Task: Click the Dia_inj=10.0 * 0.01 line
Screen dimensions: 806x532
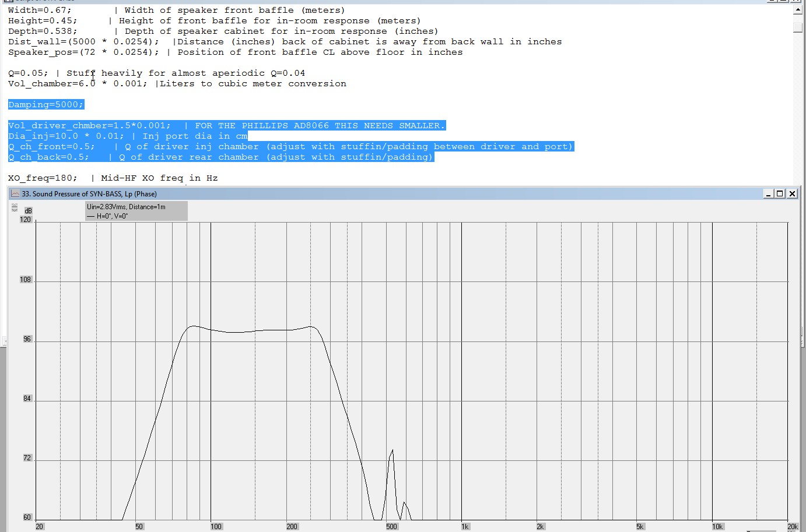Action: [x=128, y=136]
